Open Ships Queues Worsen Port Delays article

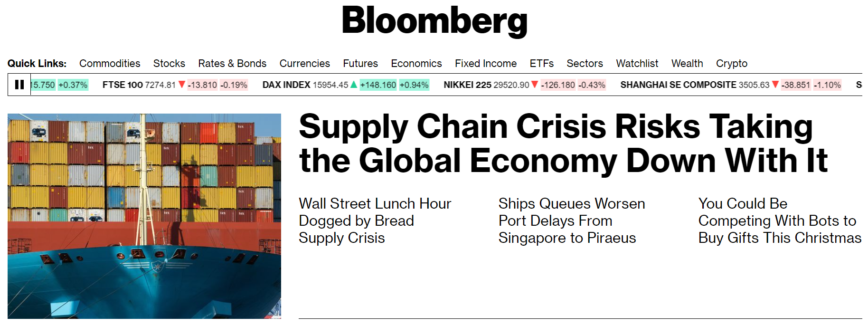tap(572, 221)
